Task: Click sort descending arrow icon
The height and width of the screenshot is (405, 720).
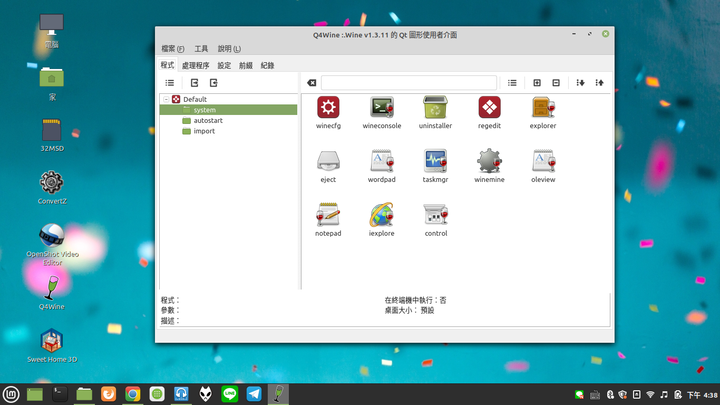Action: [x=580, y=83]
